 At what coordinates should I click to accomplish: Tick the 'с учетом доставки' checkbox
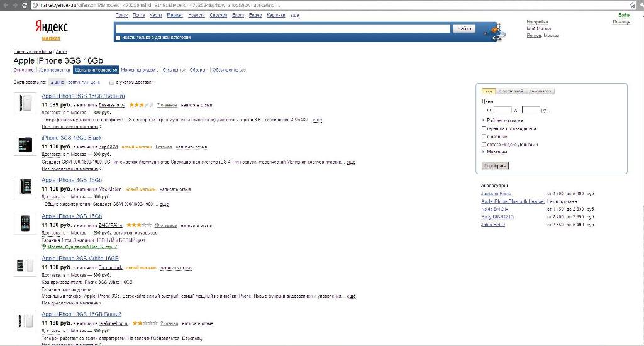point(112,82)
